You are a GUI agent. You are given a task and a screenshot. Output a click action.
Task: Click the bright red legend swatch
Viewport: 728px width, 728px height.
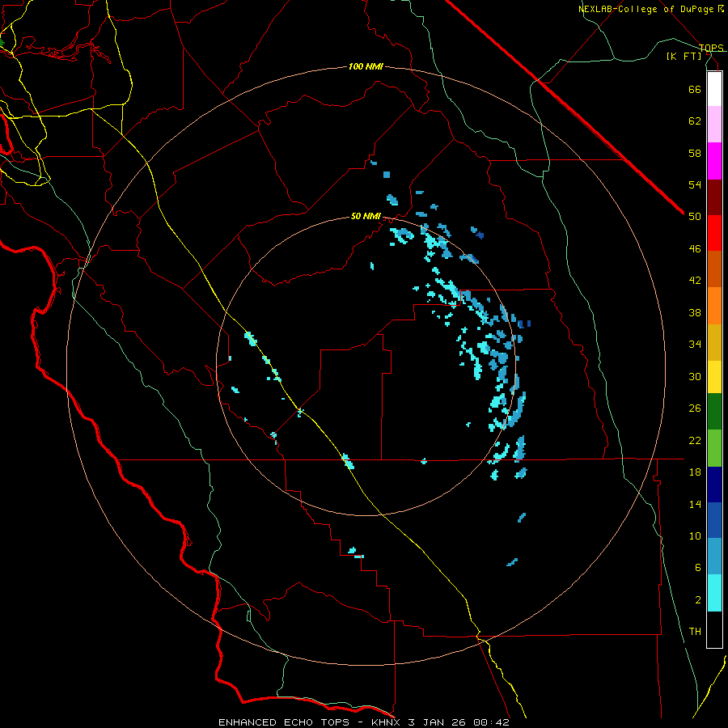[x=714, y=233]
